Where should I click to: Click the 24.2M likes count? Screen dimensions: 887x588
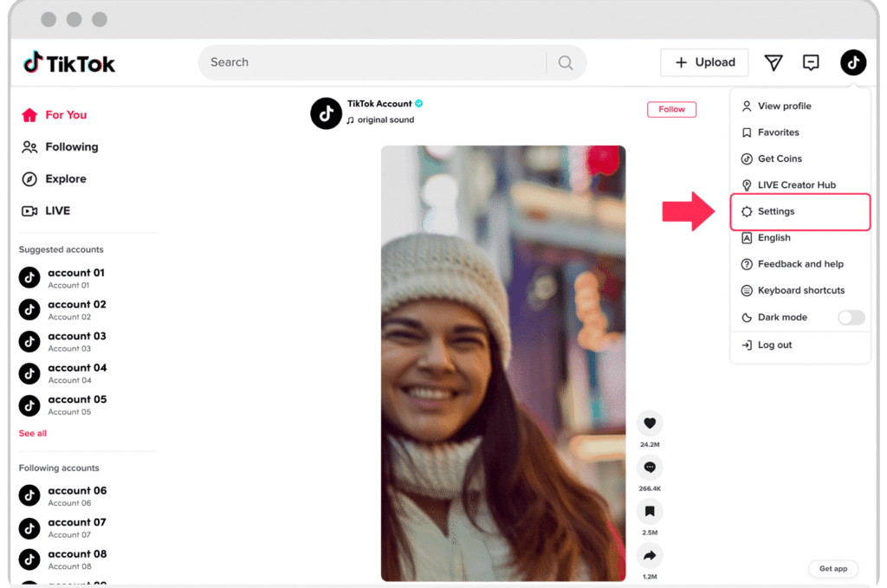[650, 444]
